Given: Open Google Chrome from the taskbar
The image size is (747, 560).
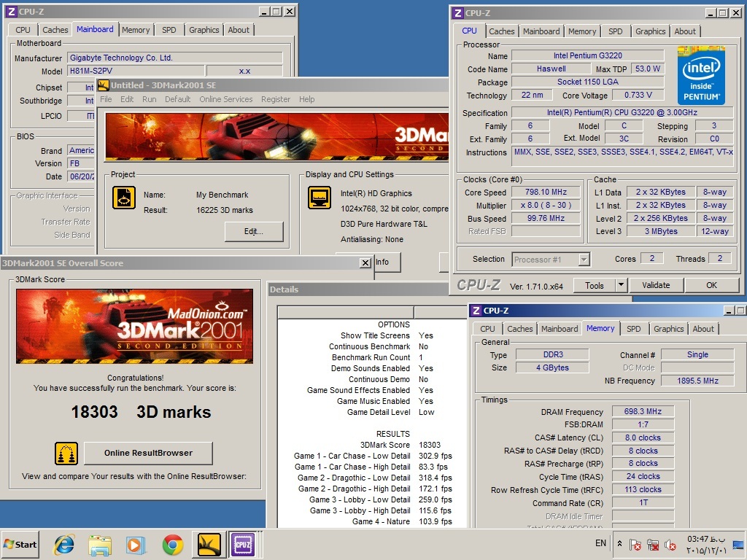Looking at the screenshot, I should (x=172, y=545).
